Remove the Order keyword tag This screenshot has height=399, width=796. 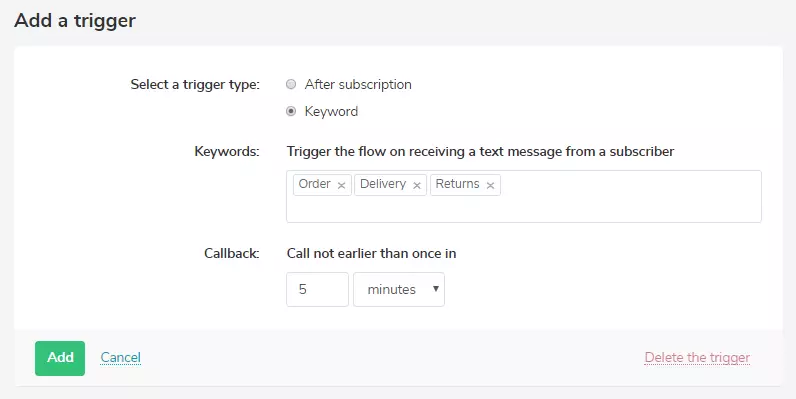coord(342,185)
